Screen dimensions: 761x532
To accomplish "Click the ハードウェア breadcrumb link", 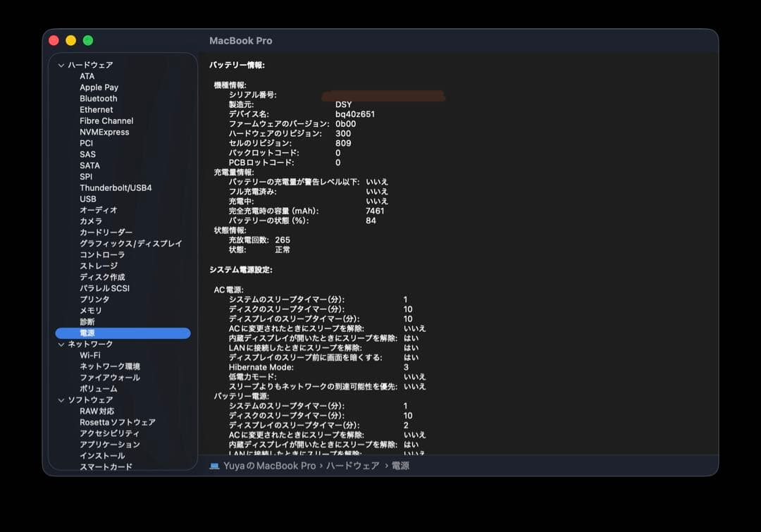I will pos(353,466).
